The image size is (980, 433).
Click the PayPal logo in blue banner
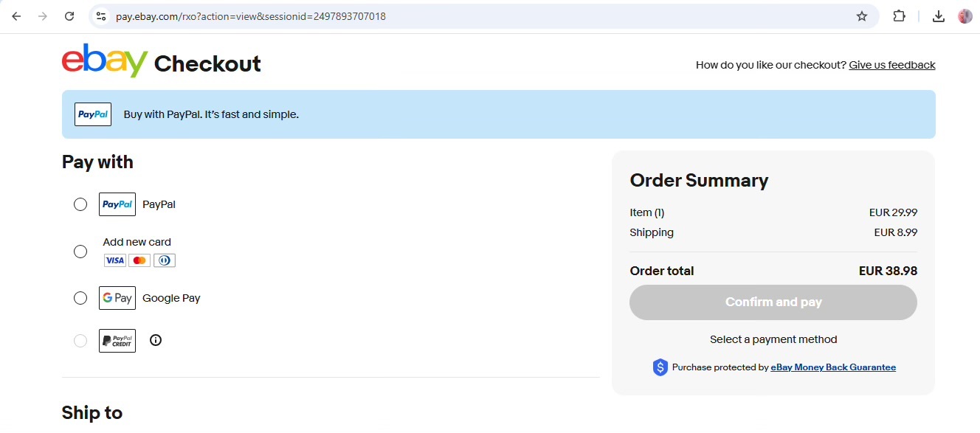click(93, 114)
